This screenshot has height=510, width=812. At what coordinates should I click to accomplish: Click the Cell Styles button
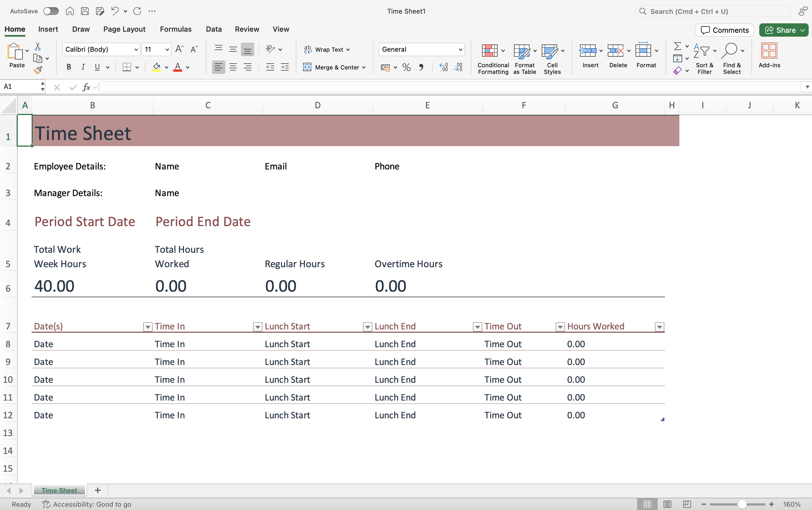tap(552, 59)
